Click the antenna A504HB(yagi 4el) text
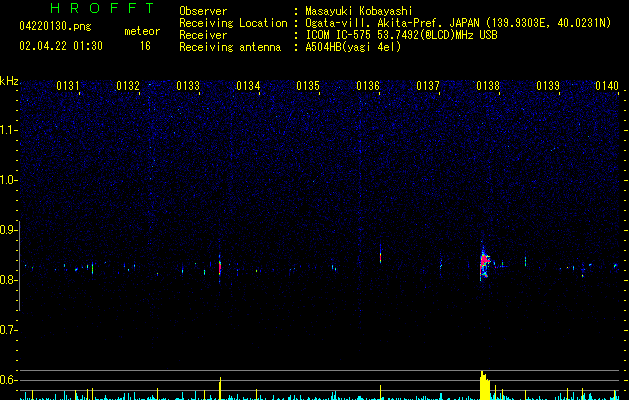 [x=353, y=47]
